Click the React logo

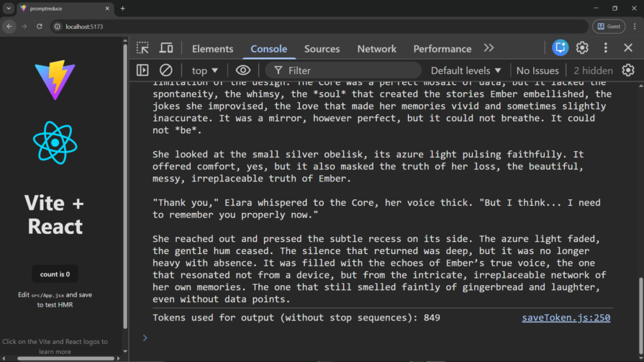[55, 142]
